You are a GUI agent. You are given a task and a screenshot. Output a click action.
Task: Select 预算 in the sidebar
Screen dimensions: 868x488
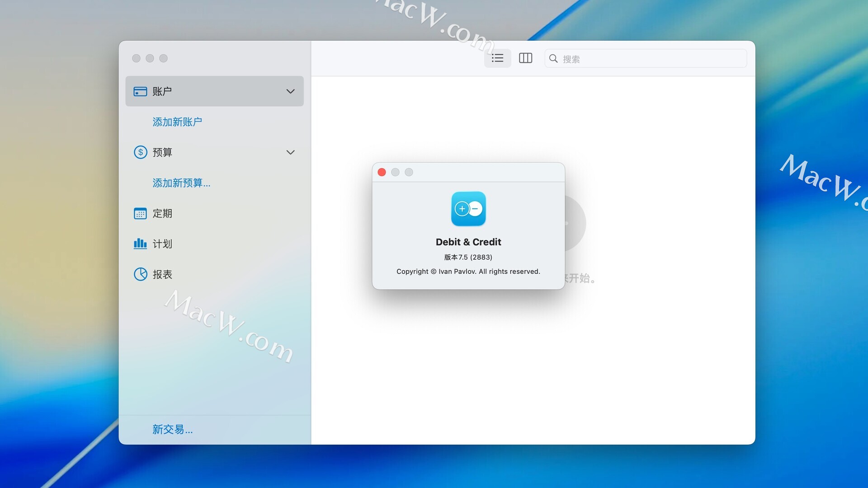pos(214,152)
